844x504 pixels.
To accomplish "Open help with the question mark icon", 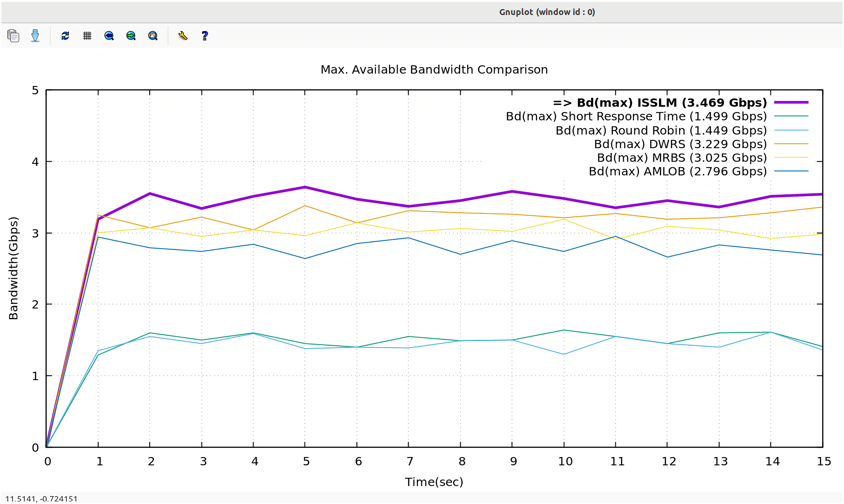I will pyautogui.click(x=205, y=36).
